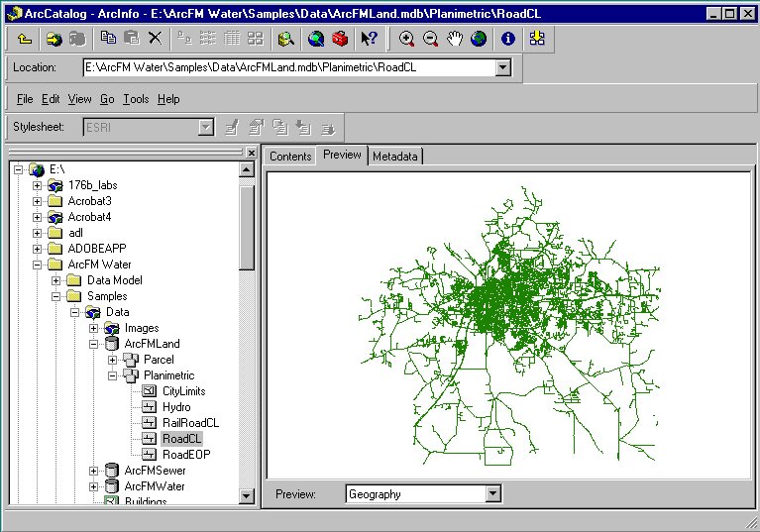
Task: Switch to Large Icons view
Action: pyautogui.click(x=184, y=38)
